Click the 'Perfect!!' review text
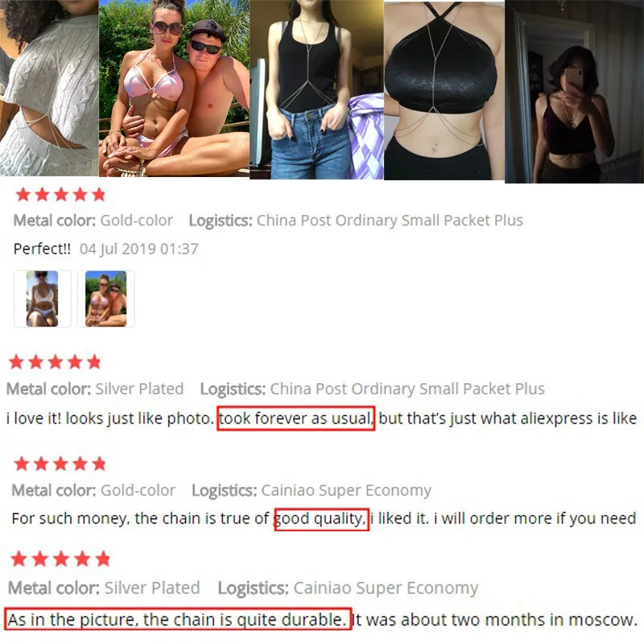 42,249
